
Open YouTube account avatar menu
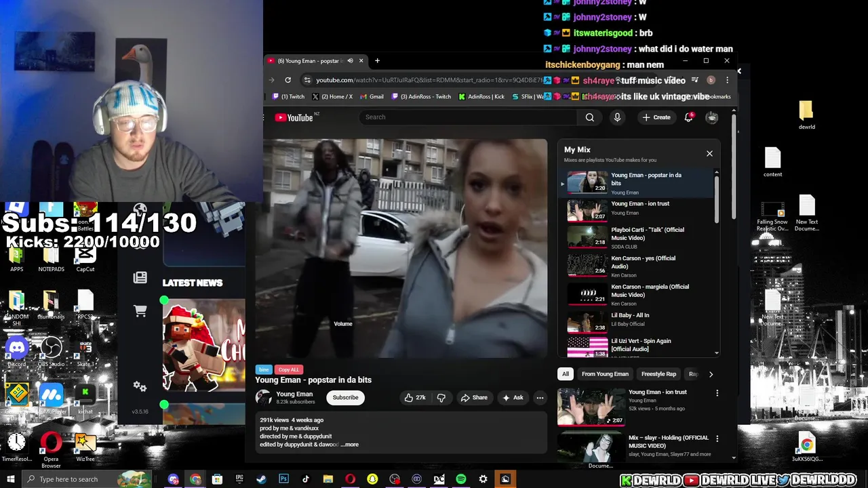(x=712, y=117)
